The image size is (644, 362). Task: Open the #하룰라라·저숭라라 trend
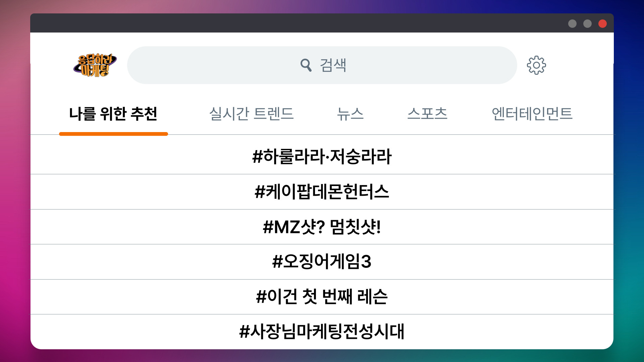pyautogui.click(x=322, y=155)
